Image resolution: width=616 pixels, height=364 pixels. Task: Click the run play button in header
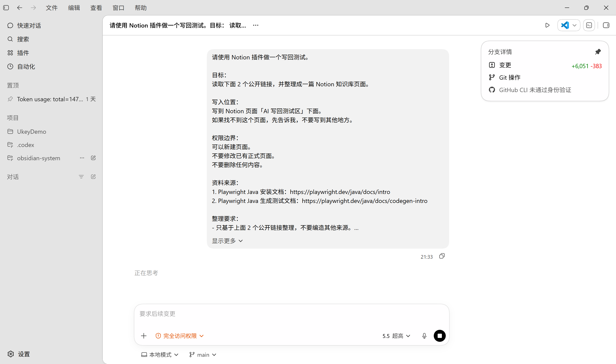(547, 25)
